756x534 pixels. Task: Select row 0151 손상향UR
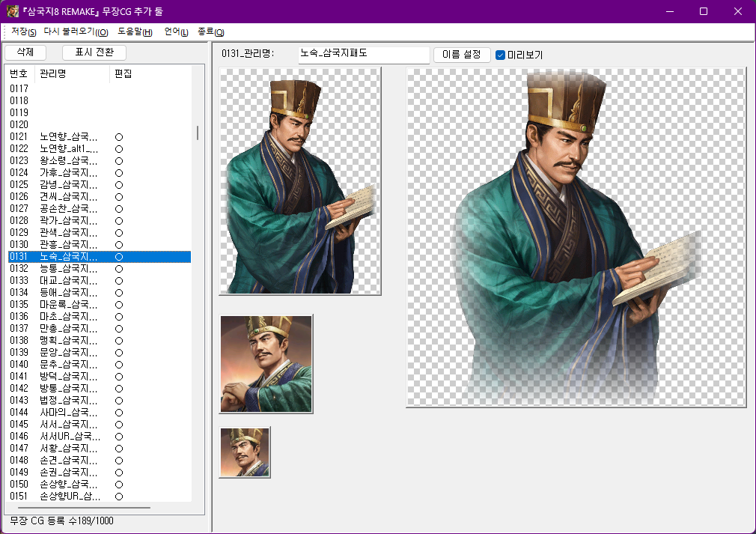click(x=100, y=497)
